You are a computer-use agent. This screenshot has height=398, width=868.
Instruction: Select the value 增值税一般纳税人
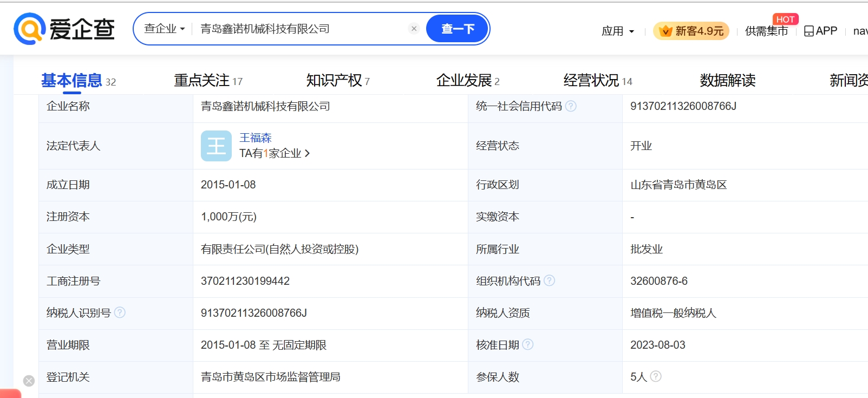673,313
